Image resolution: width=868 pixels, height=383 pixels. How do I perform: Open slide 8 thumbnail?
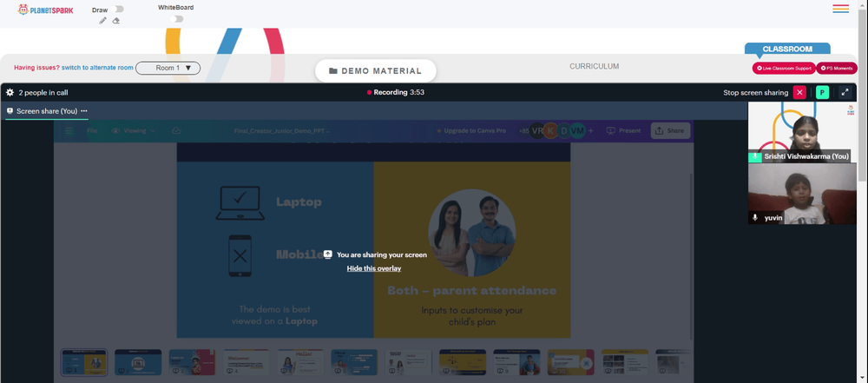point(463,362)
